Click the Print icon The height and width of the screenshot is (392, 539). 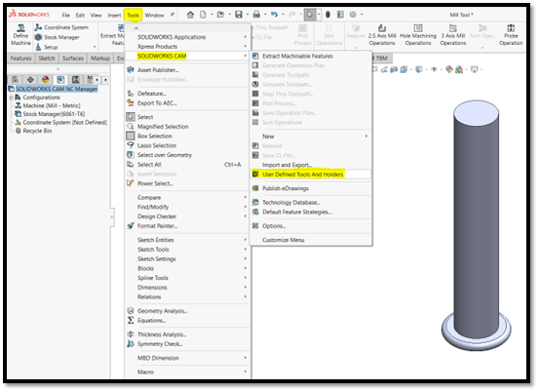click(256, 15)
